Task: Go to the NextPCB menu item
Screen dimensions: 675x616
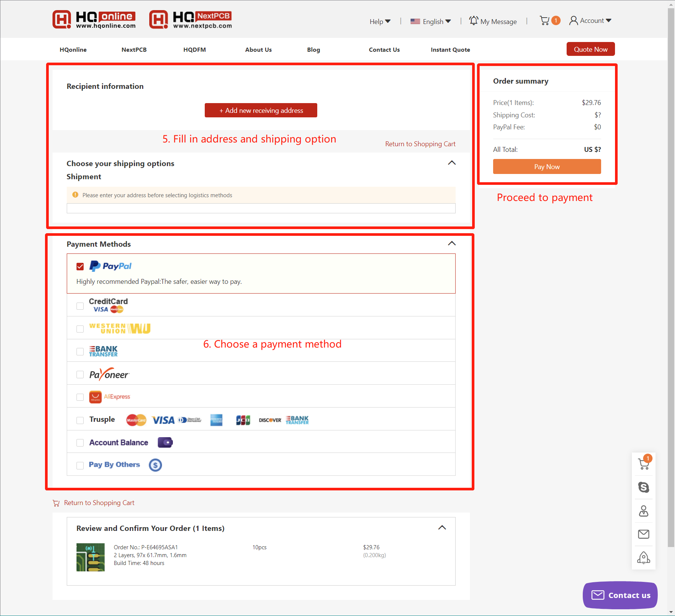Action: pos(134,49)
